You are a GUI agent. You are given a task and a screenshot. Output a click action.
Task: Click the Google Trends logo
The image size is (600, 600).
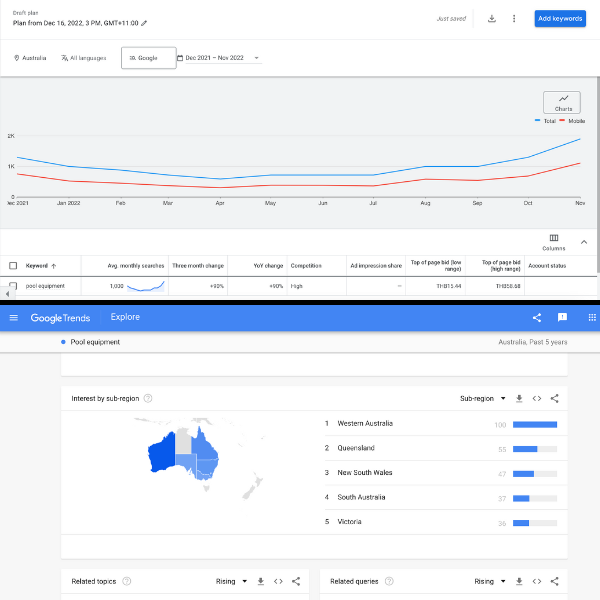point(60,318)
